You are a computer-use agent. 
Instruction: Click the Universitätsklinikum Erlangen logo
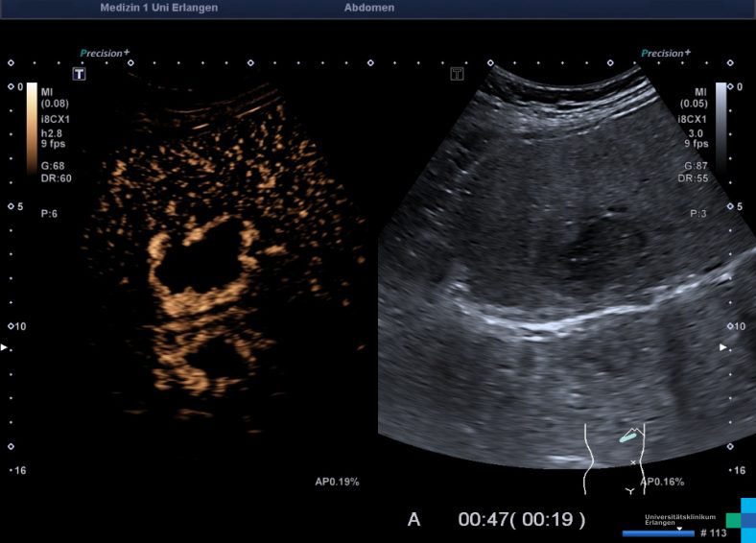(x=680, y=519)
